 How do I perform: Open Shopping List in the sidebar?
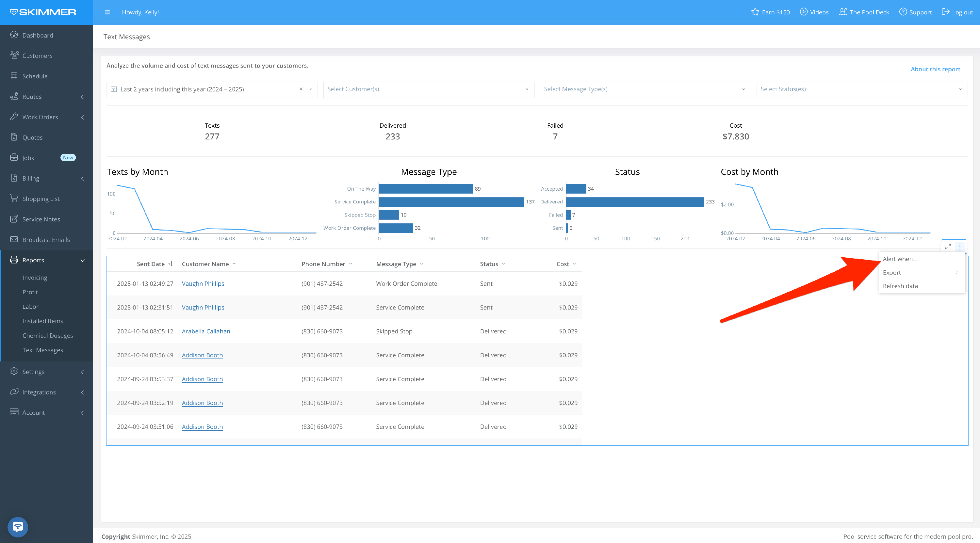pos(41,199)
